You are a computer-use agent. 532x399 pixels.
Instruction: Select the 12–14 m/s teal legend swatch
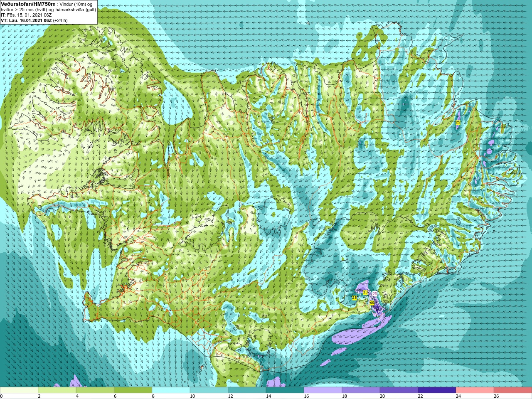(247, 390)
